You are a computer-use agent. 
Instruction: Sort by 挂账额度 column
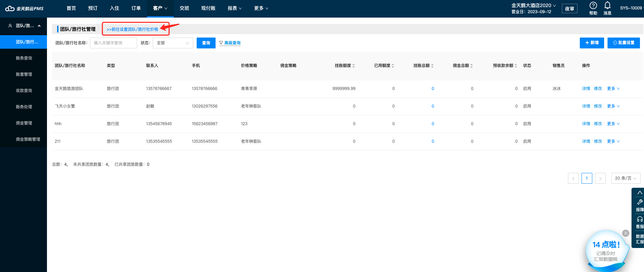(353, 66)
